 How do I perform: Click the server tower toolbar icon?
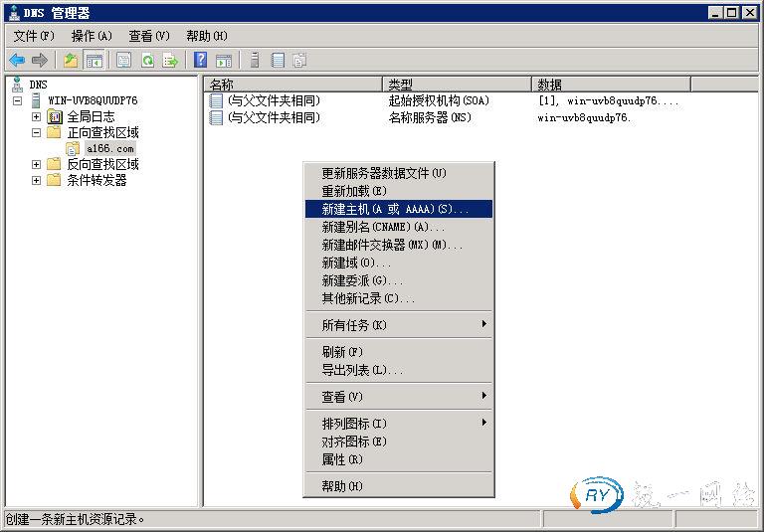tap(255, 60)
